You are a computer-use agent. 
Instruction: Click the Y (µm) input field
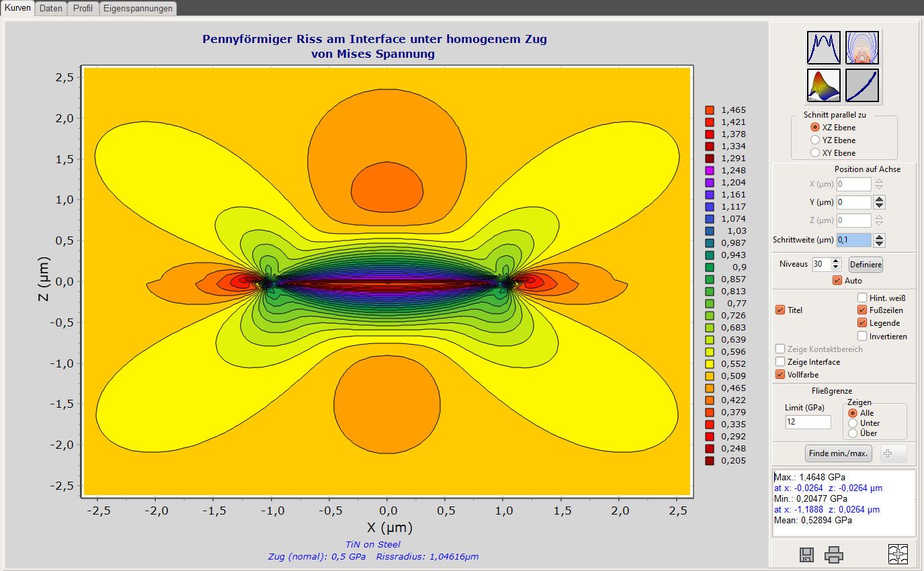tap(854, 202)
